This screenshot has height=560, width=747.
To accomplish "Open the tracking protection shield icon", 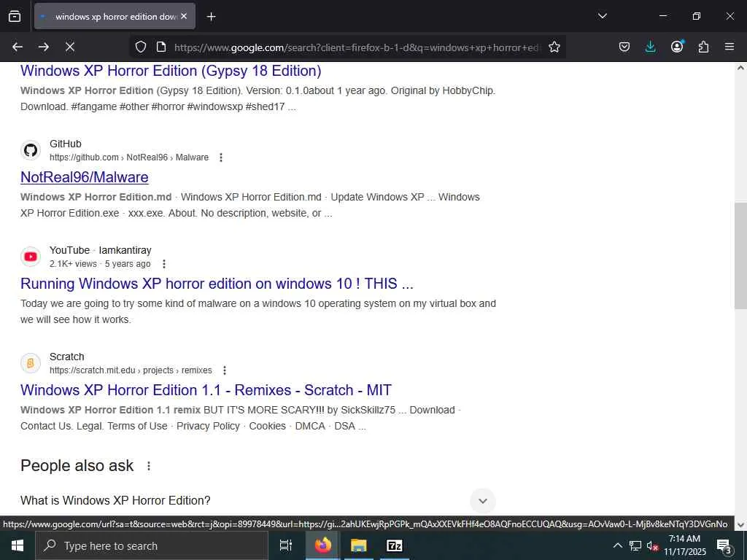I will pyautogui.click(x=141, y=47).
